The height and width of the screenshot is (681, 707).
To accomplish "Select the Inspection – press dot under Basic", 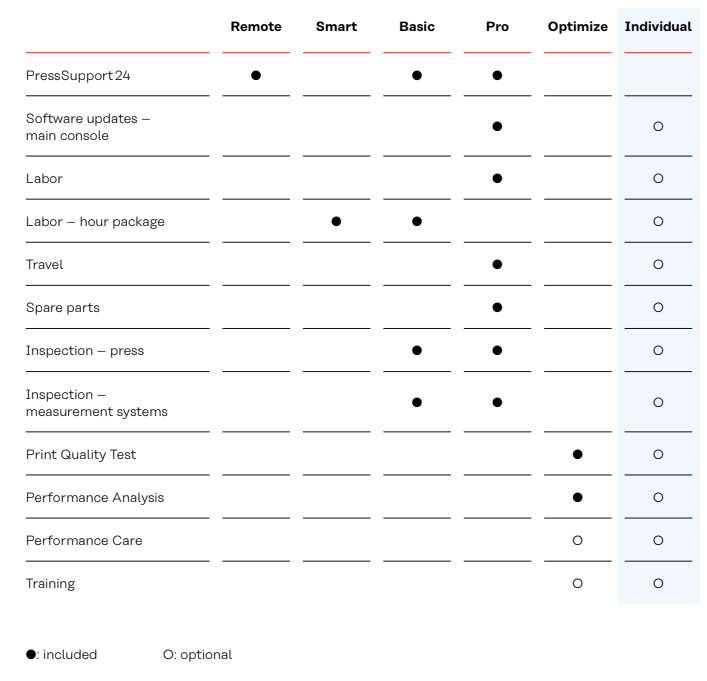I will [417, 350].
